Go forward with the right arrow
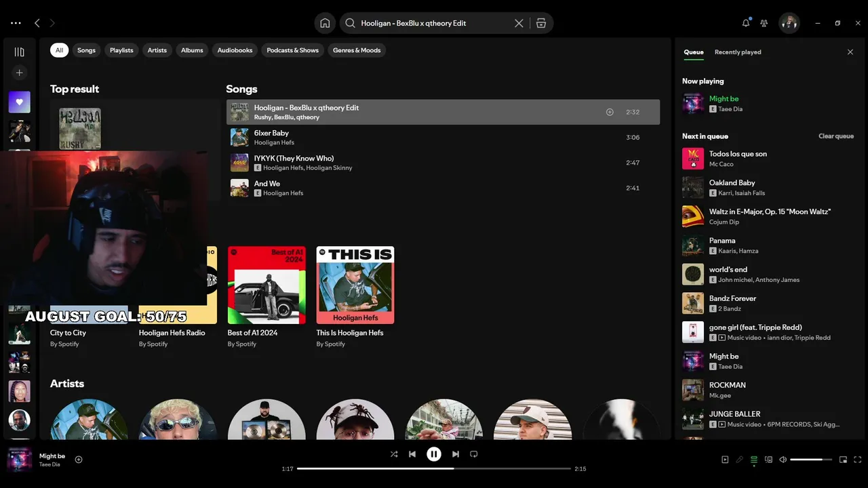 point(52,23)
